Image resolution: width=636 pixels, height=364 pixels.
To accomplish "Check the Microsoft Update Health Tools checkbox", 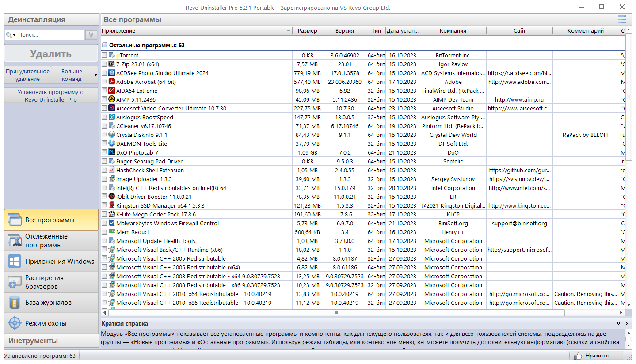I will pos(105,241).
